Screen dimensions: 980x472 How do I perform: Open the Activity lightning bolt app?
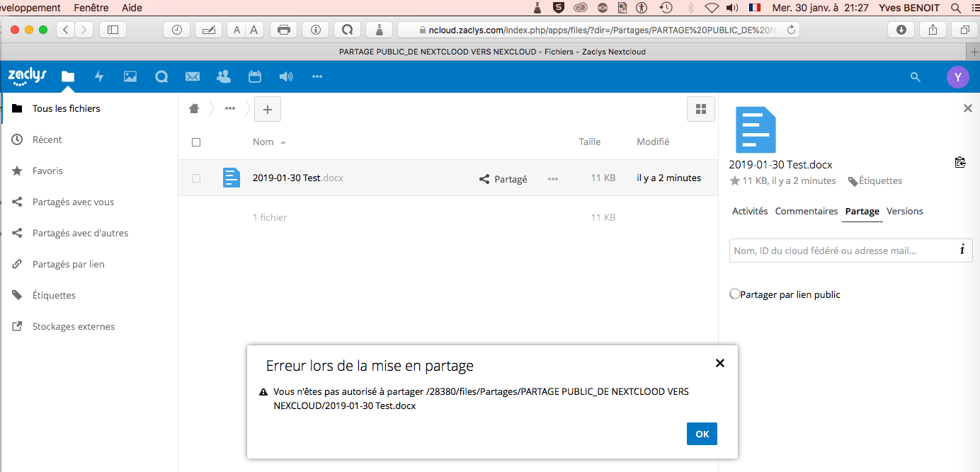point(99,77)
